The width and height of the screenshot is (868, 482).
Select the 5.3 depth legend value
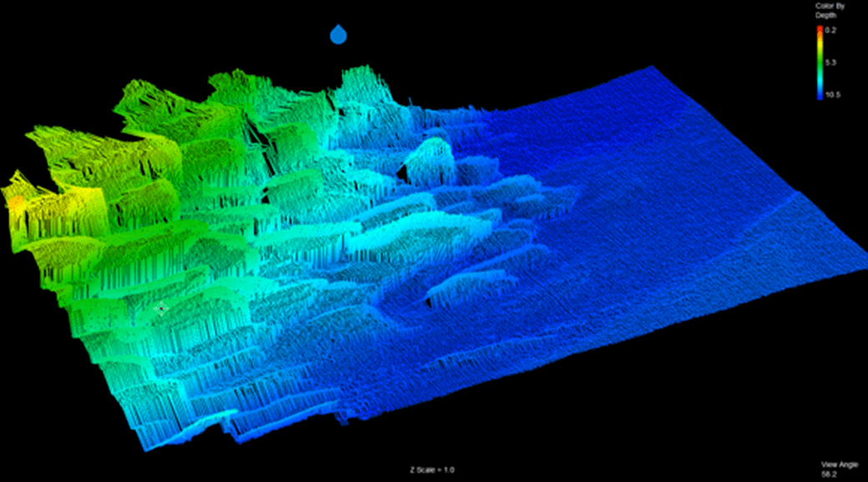(x=830, y=63)
